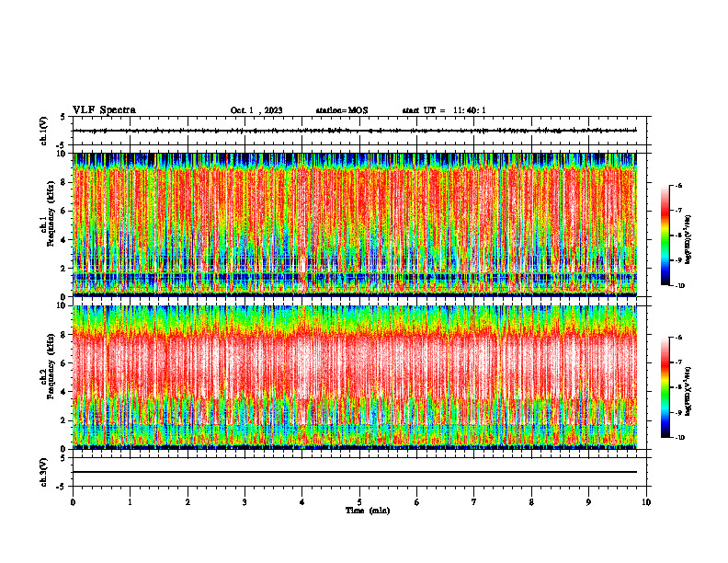Click the '8' kHz tick on ch.2 spectrogram
728x563 pixels.
pos(65,335)
